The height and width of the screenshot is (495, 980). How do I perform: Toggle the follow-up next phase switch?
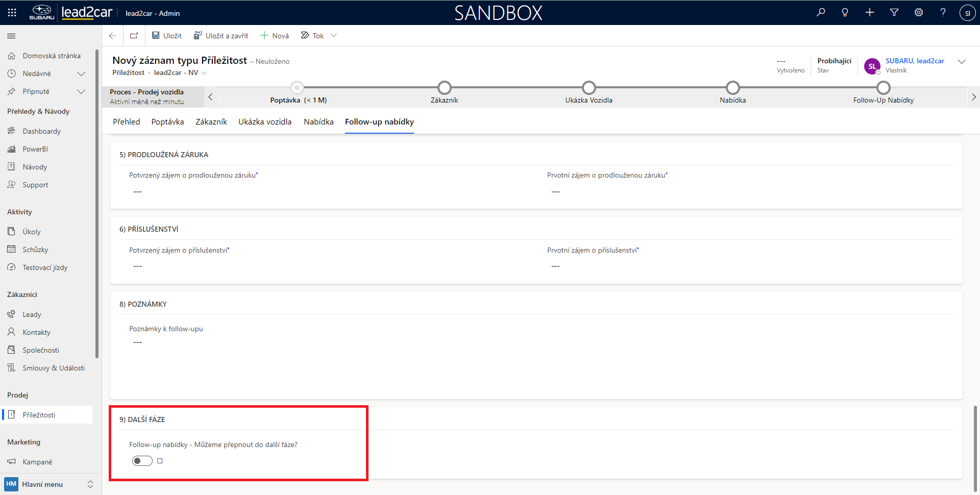142,461
